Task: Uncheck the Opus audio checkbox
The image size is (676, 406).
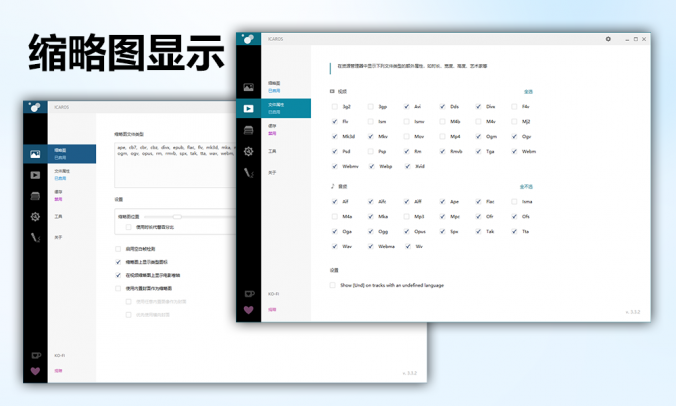Action: tap(407, 231)
